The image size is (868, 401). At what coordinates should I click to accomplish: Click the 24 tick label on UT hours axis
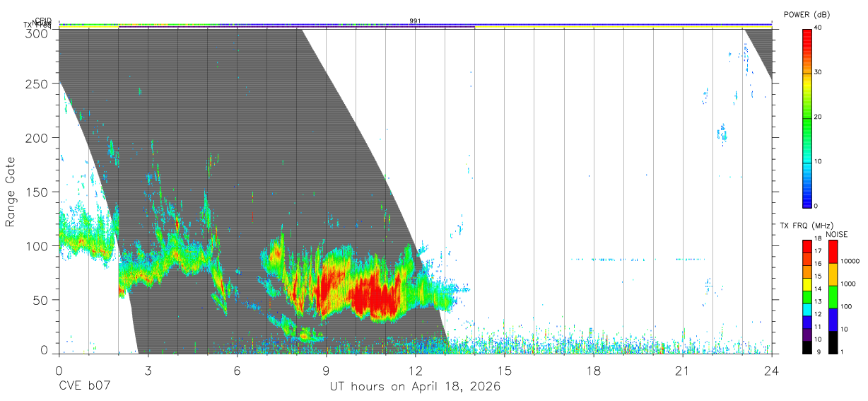772,371
